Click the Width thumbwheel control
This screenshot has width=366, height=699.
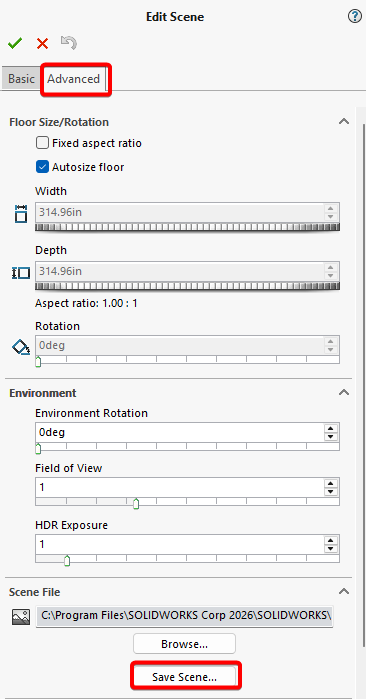tap(187, 227)
